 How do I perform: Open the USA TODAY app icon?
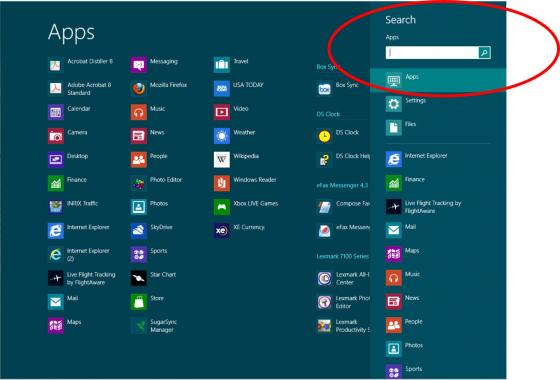point(222,89)
